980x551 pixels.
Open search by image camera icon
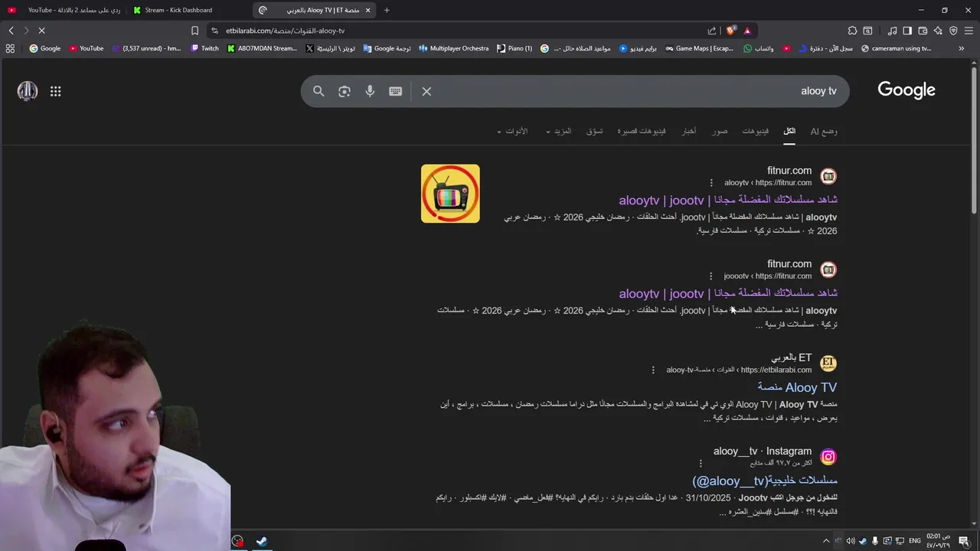pos(345,91)
